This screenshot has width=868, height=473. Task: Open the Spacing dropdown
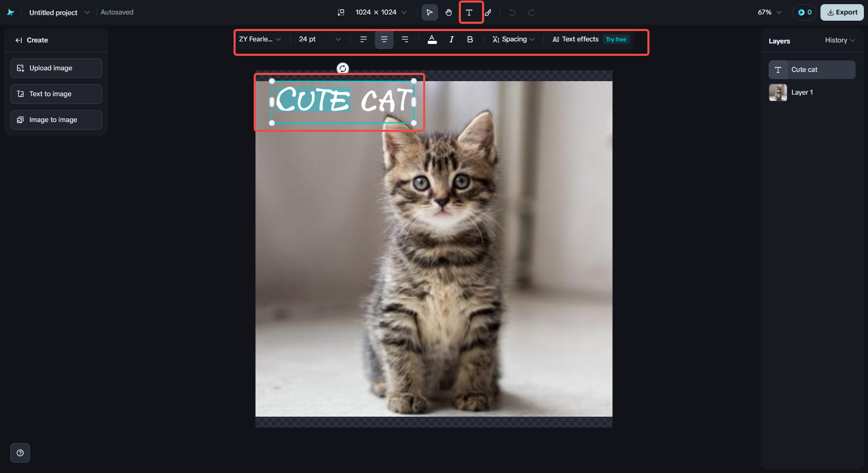click(514, 39)
